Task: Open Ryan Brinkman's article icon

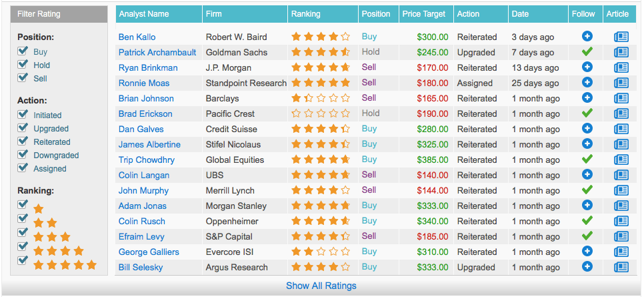Action: (621, 68)
